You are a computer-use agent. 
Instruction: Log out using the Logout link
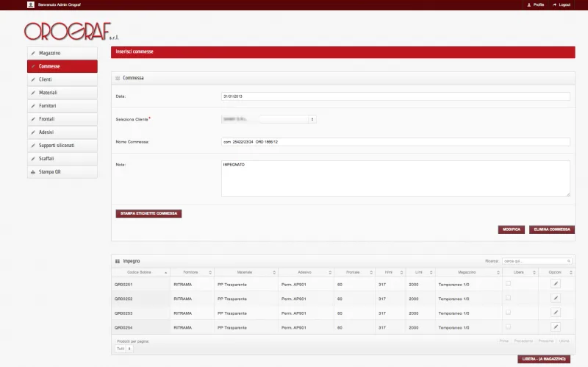pyautogui.click(x=562, y=5)
